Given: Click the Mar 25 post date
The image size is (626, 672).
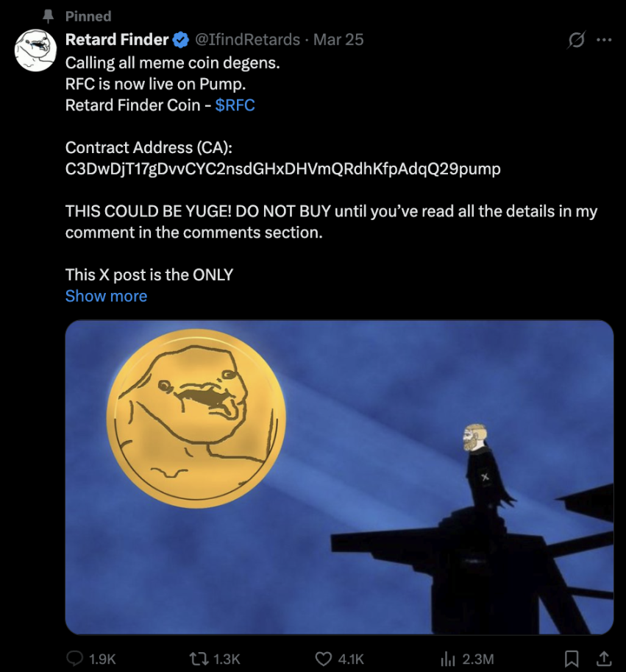Looking at the screenshot, I should click(x=338, y=40).
